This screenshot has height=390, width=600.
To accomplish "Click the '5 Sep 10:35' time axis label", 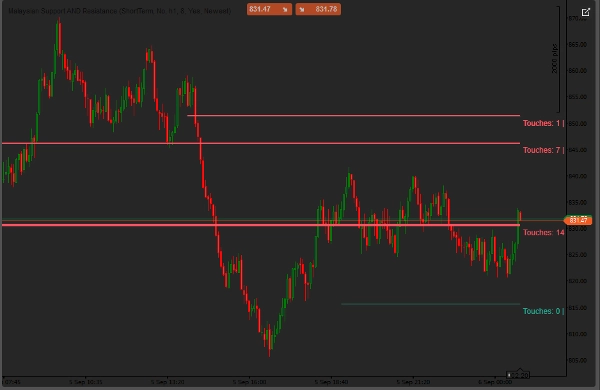I will (86, 382).
